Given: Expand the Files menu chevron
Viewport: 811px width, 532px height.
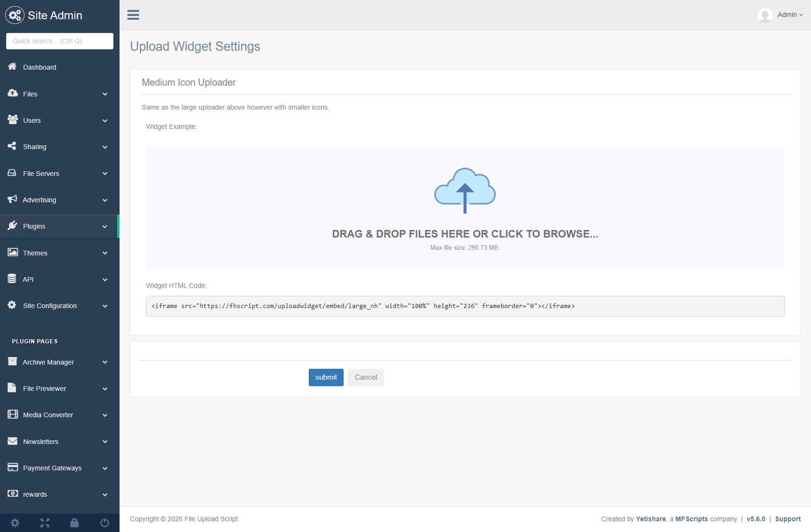Looking at the screenshot, I should point(105,94).
